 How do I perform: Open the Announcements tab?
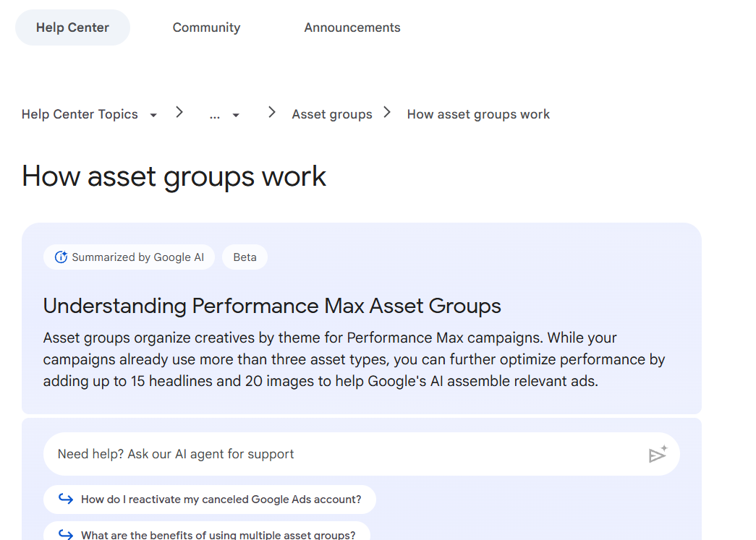coord(352,27)
